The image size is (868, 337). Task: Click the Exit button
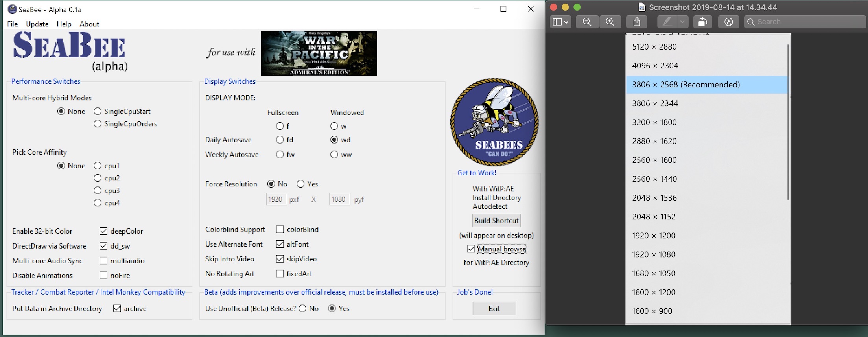[x=494, y=309]
